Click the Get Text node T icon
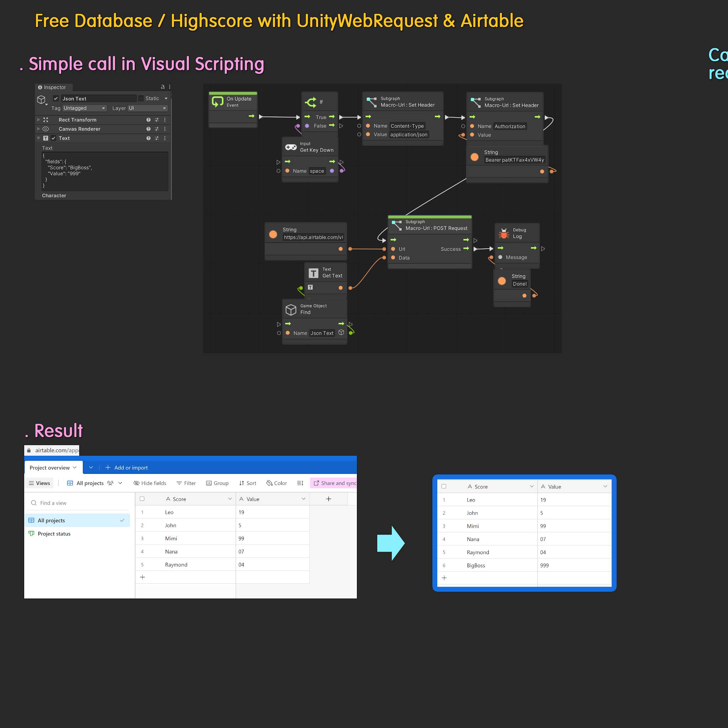 point(313,273)
